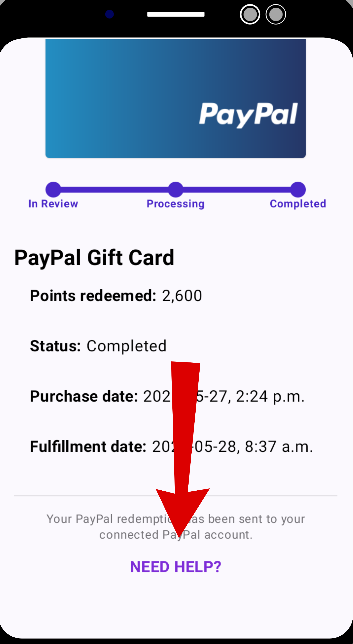Tap the Purchase date row
The image size is (353, 644).
coord(167,396)
